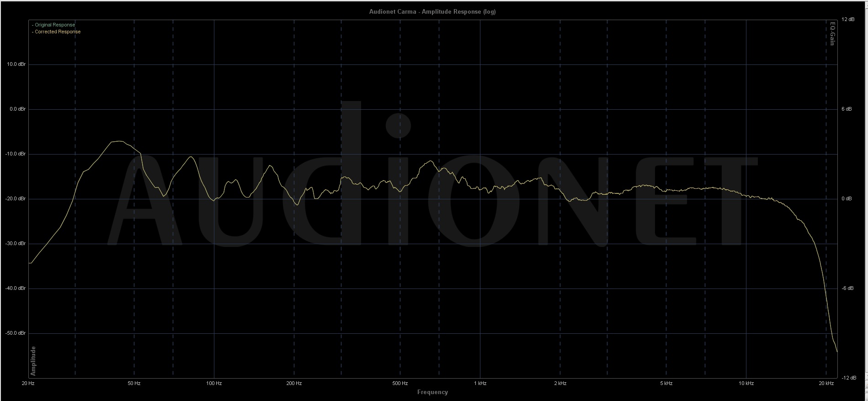Click the 20 kHz frequency tick label

(x=826, y=383)
